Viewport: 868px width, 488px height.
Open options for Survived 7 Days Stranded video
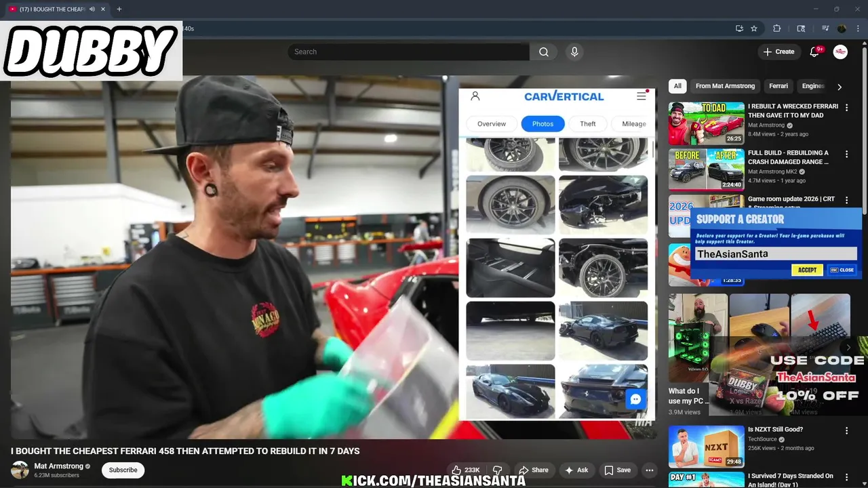click(x=846, y=476)
